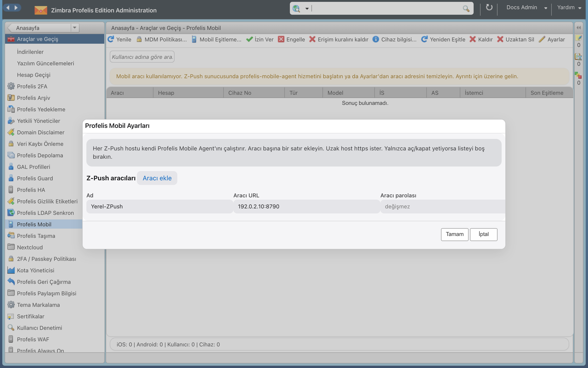Screen dimensions: 588x368
Task: Select Profelis LDAP Senkron item
Action: (x=45, y=213)
